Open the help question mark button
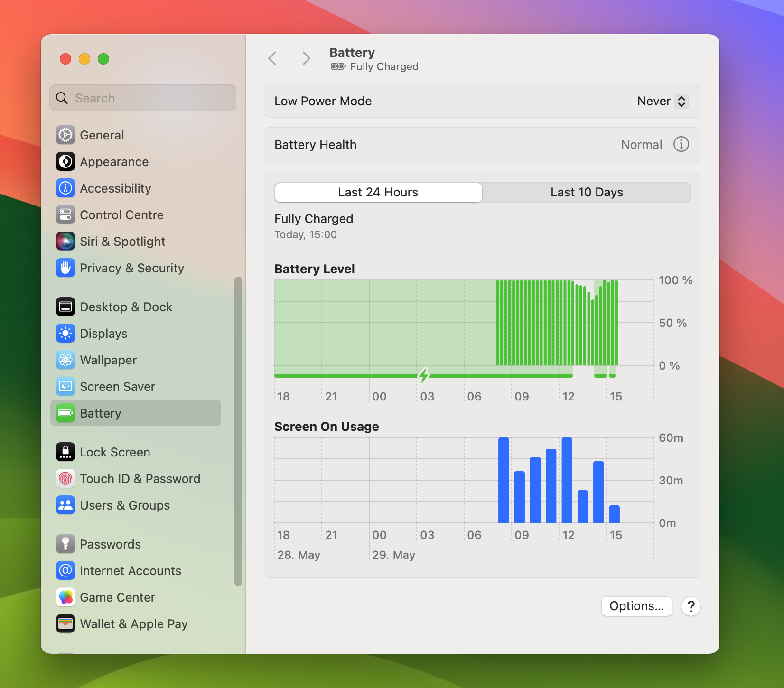 click(691, 606)
